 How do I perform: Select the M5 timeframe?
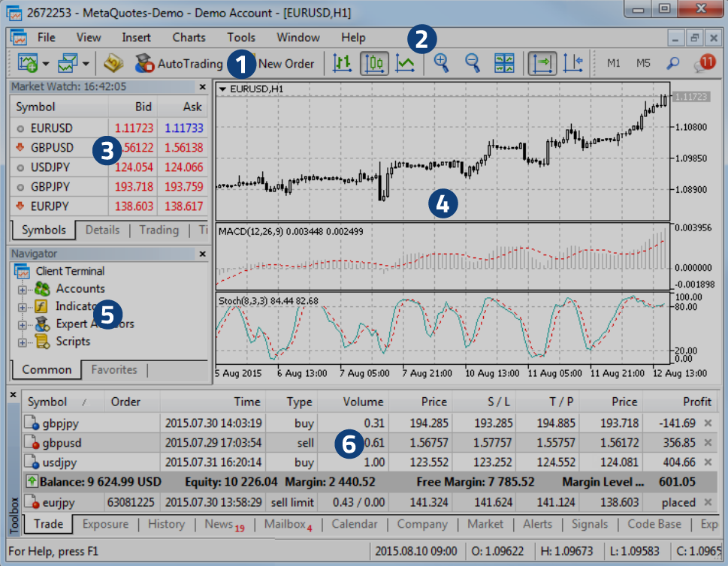(x=643, y=63)
